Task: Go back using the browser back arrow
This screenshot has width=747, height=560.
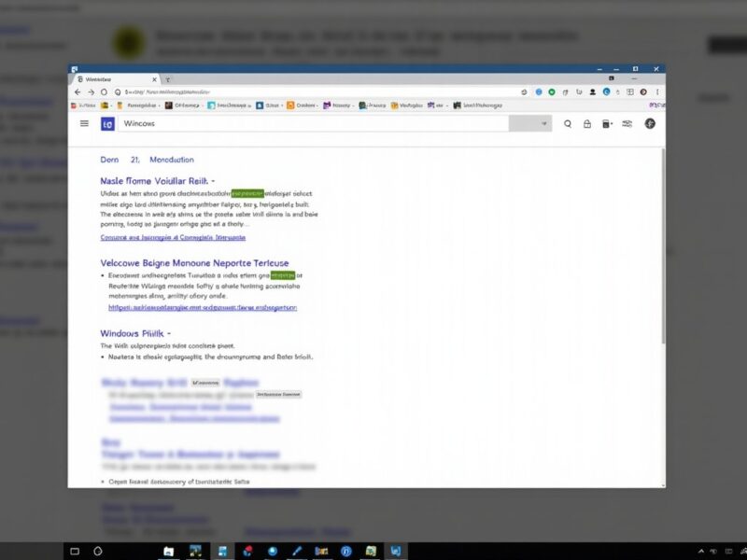Action: pos(78,91)
